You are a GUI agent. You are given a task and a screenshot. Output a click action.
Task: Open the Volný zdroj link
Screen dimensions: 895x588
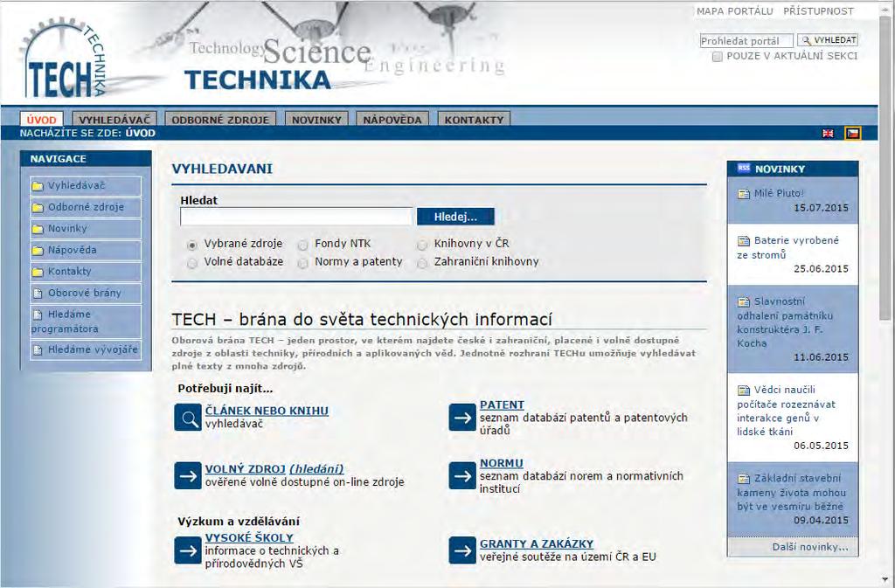tap(246, 469)
